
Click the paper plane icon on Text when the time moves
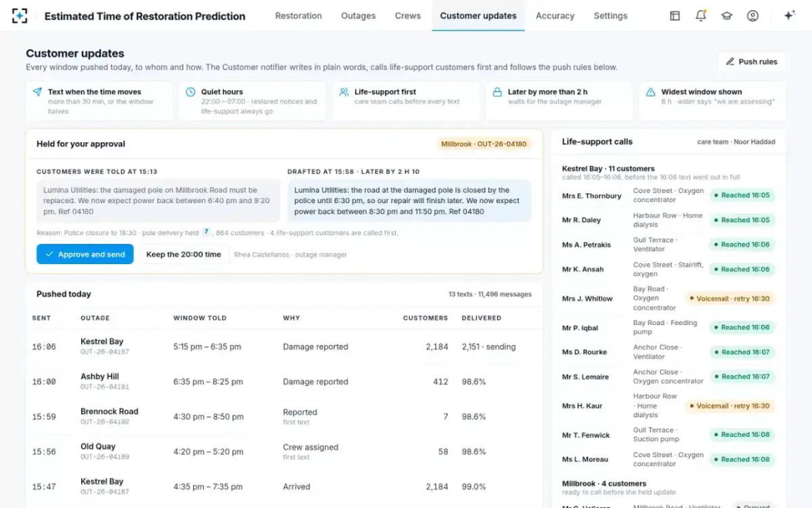pyautogui.click(x=37, y=92)
